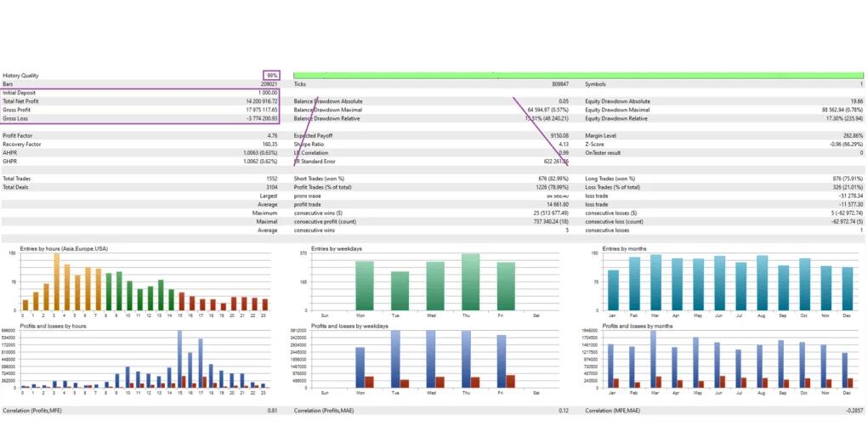
Task: Click the Sharpe Ratio 4.13 value
Action: point(563,145)
